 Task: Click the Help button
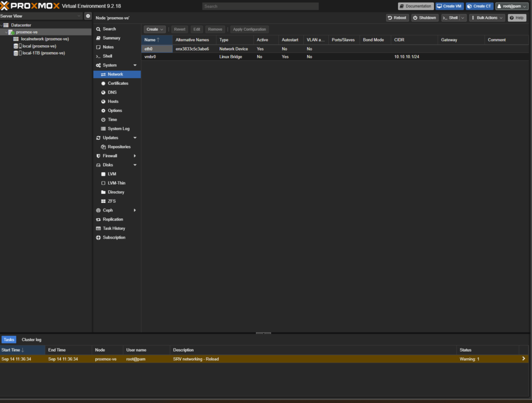[517, 18]
